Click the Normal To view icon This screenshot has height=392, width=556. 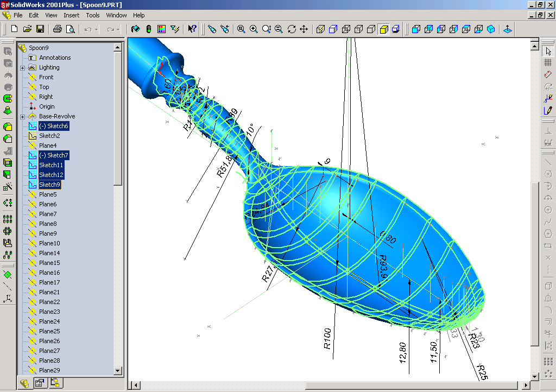point(508,29)
